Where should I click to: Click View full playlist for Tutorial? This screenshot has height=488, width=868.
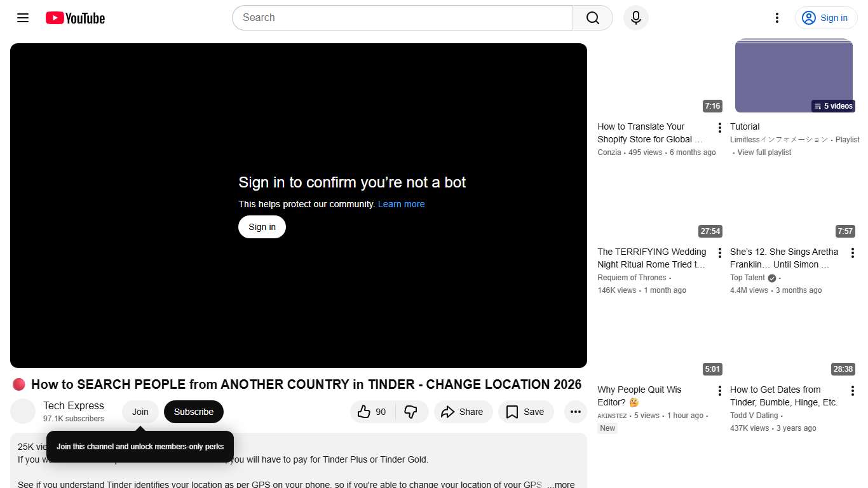(763, 152)
